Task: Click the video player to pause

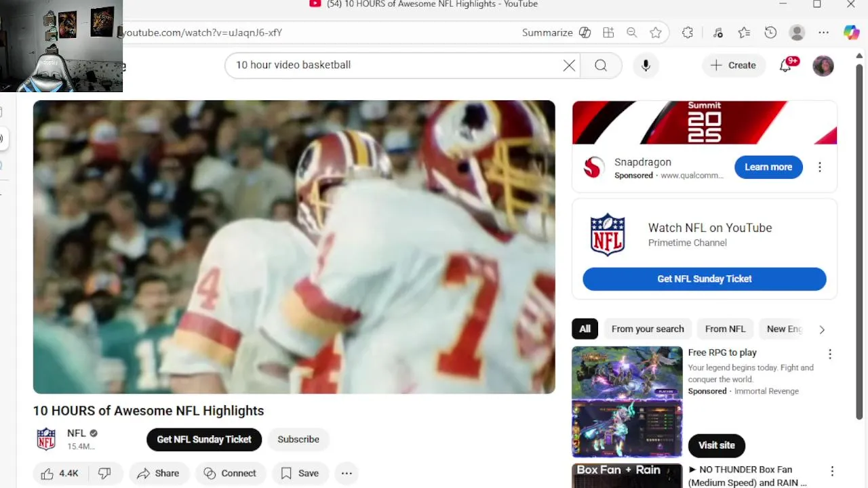Action: 294,247
